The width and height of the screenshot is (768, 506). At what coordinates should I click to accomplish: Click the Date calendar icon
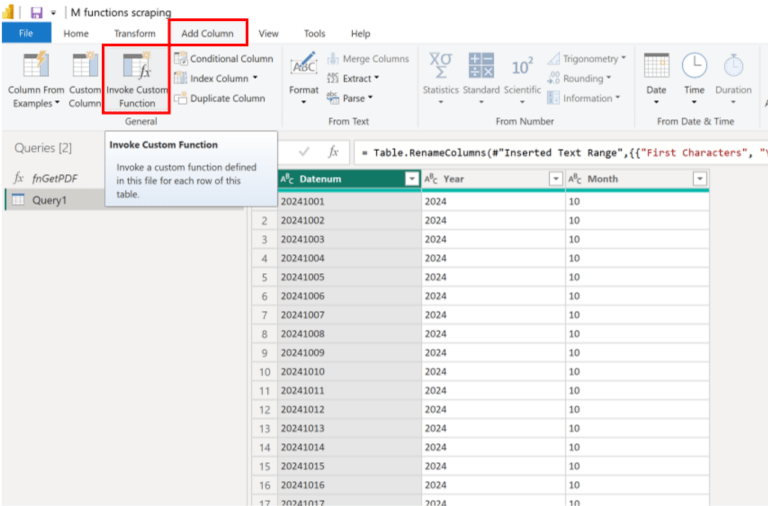pyautogui.click(x=656, y=66)
